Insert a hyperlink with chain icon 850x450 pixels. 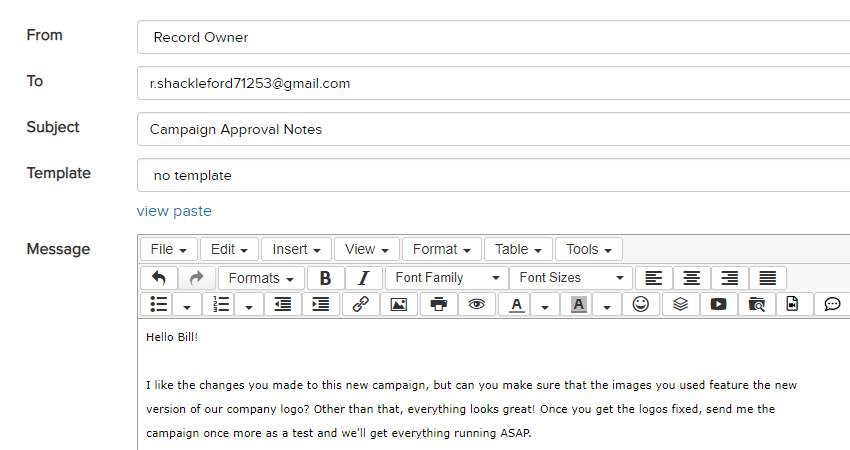pyautogui.click(x=360, y=304)
